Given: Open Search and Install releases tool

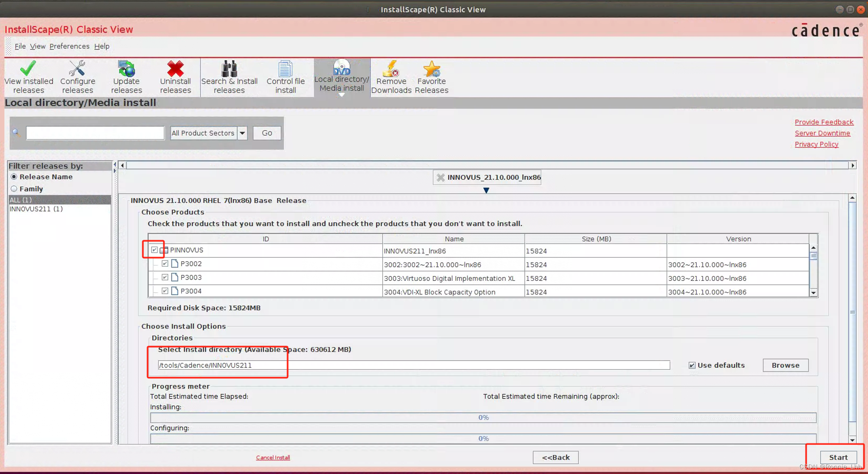Looking at the screenshot, I should pyautogui.click(x=228, y=76).
